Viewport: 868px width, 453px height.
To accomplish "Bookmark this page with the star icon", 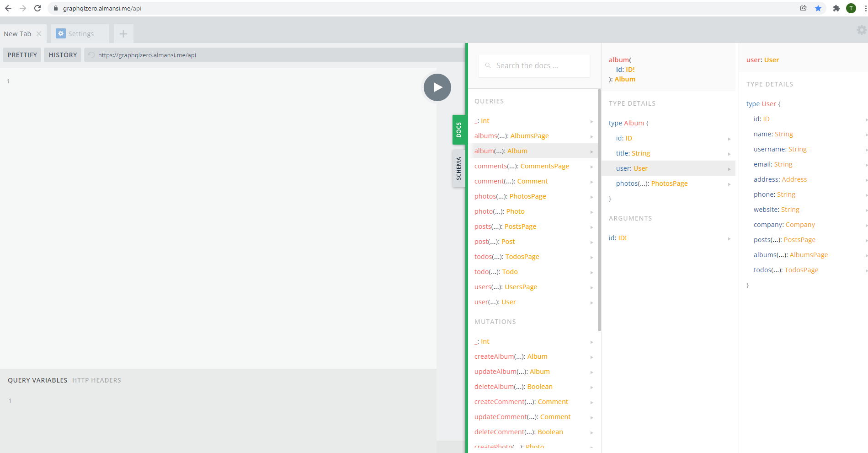I will (x=818, y=8).
